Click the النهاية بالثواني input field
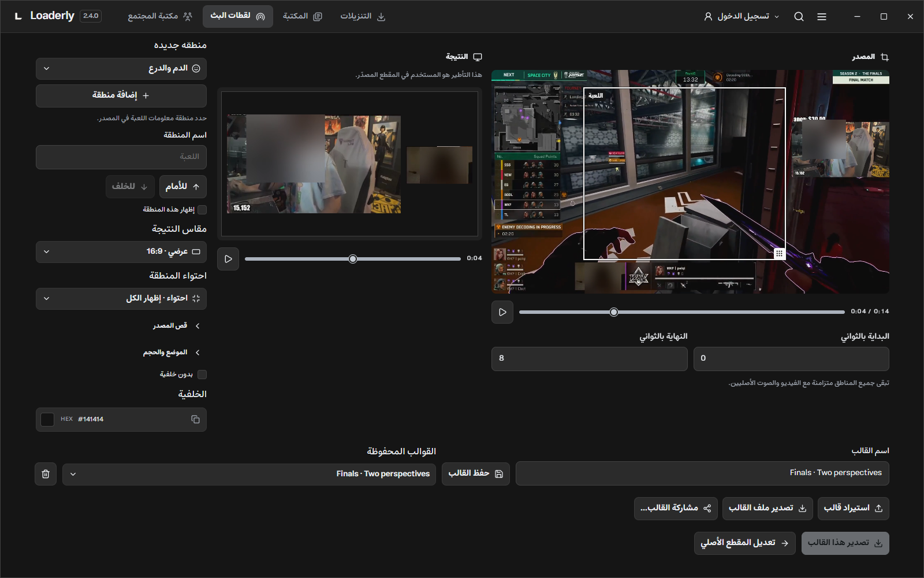Screen dimensions: 924x578 (x=590, y=359)
